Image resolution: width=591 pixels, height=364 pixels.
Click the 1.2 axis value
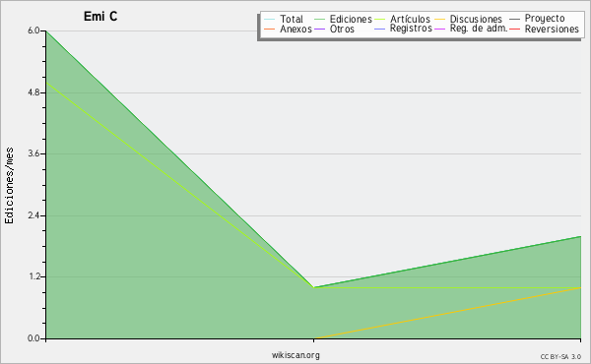coord(33,277)
